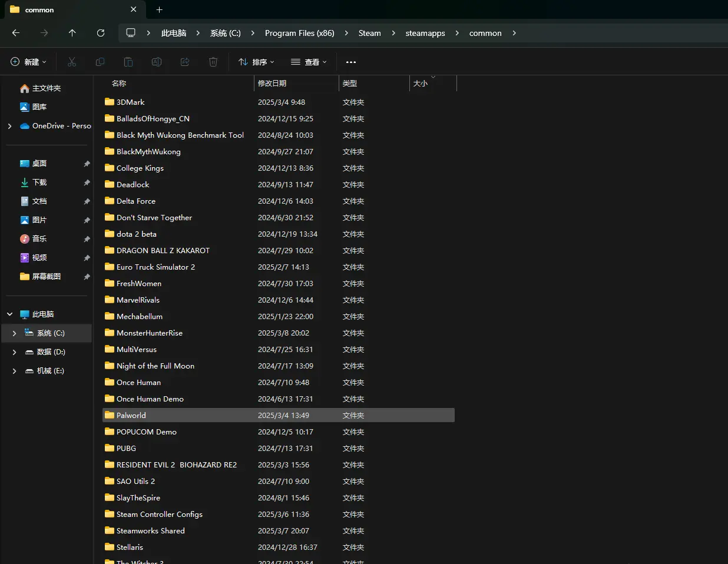This screenshot has height=564, width=728.
Task: Click the Copy icon in toolbar
Action: [100, 62]
